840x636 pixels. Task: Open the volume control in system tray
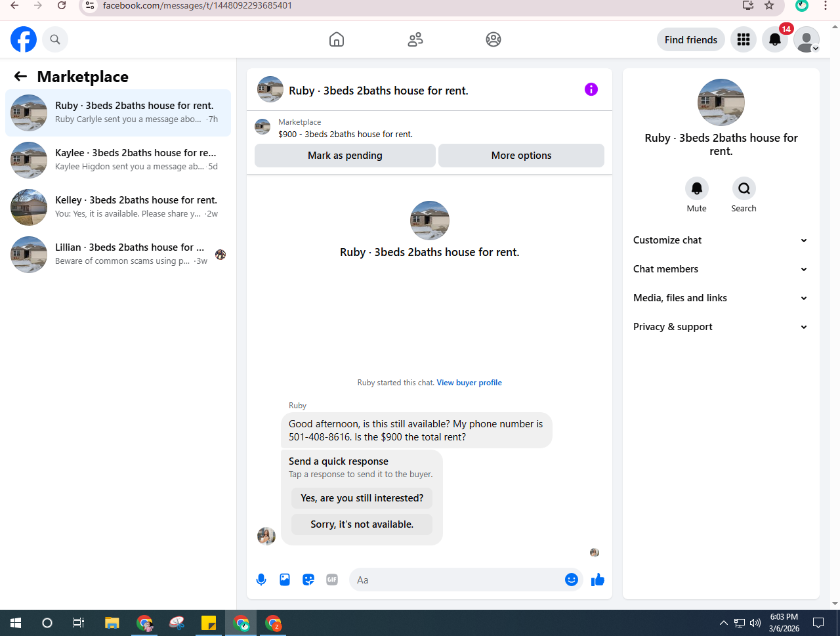click(x=755, y=623)
